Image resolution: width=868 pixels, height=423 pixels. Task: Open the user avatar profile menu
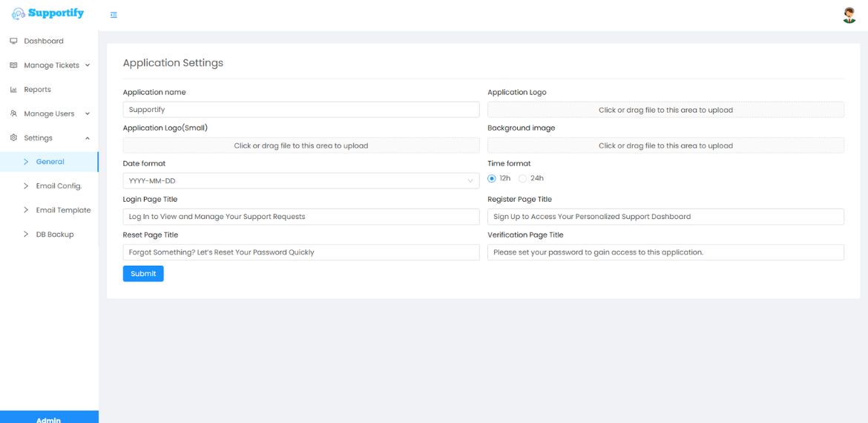click(x=849, y=15)
